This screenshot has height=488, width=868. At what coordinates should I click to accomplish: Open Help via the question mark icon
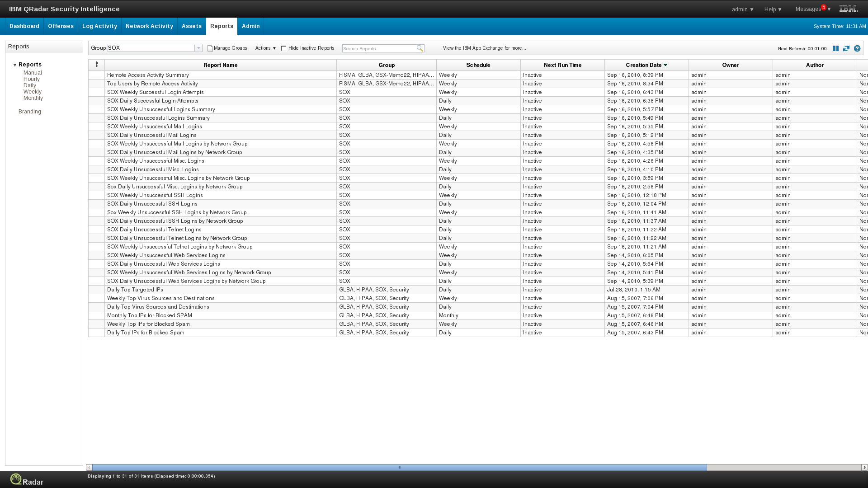(857, 48)
